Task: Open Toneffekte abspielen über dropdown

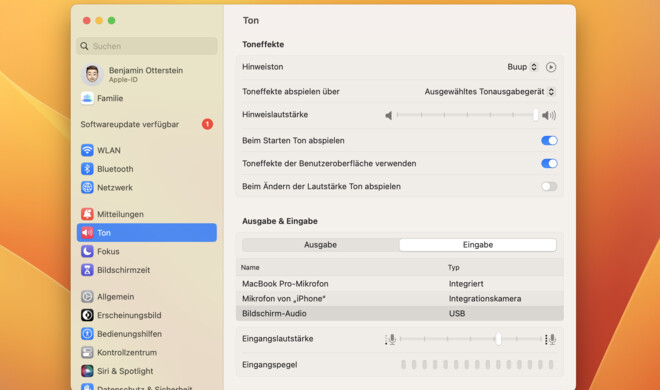Action: [x=490, y=91]
